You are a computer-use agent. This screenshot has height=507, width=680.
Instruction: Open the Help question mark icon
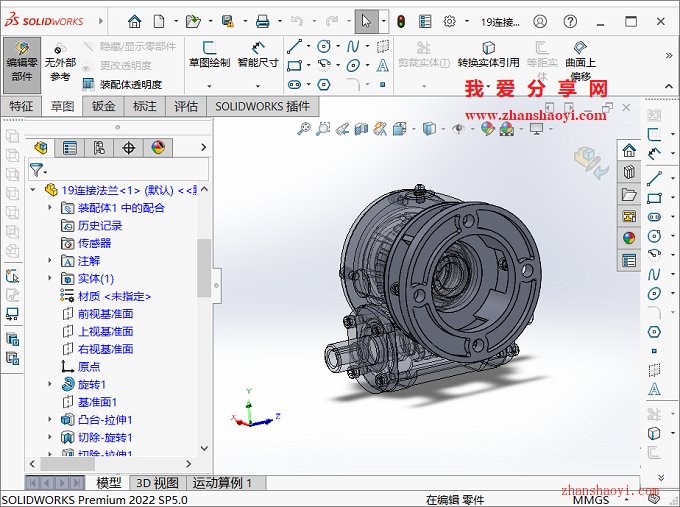[570, 21]
